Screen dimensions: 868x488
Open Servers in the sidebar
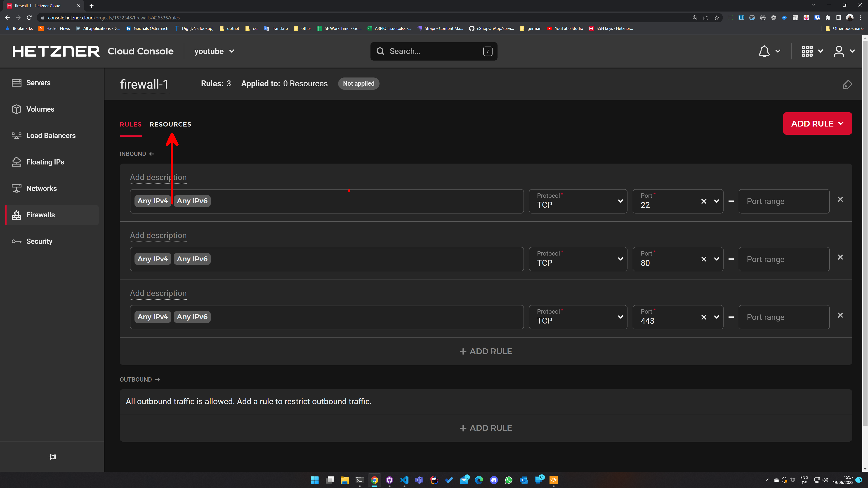pyautogui.click(x=38, y=83)
